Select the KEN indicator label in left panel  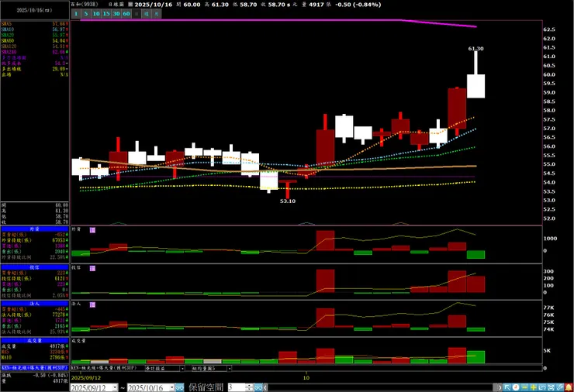[x=34, y=368]
